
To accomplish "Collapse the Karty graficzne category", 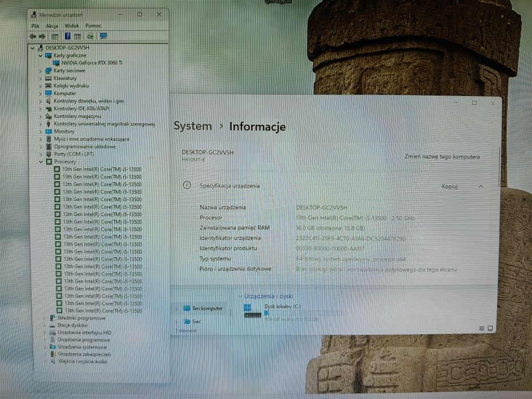I will (40, 55).
